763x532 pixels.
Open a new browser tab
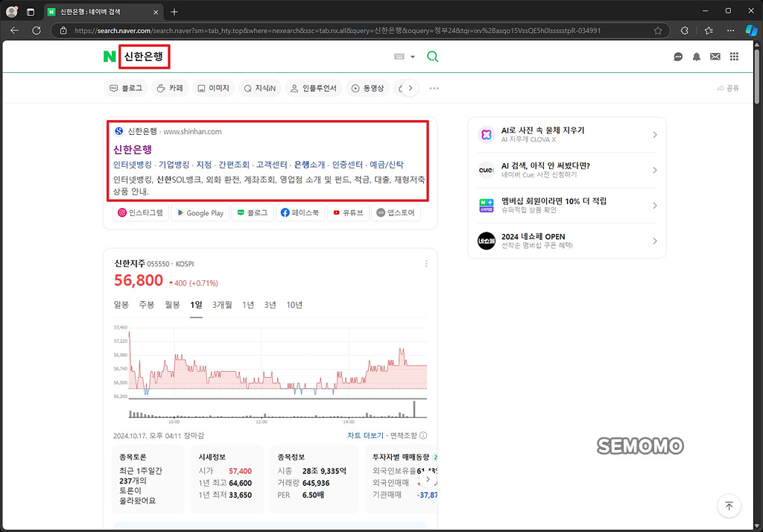click(174, 12)
